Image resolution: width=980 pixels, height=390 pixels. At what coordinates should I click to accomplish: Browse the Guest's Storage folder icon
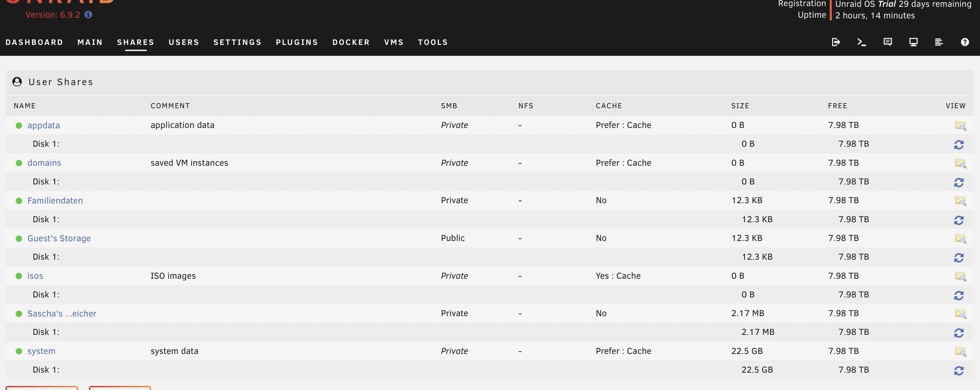(x=960, y=238)
